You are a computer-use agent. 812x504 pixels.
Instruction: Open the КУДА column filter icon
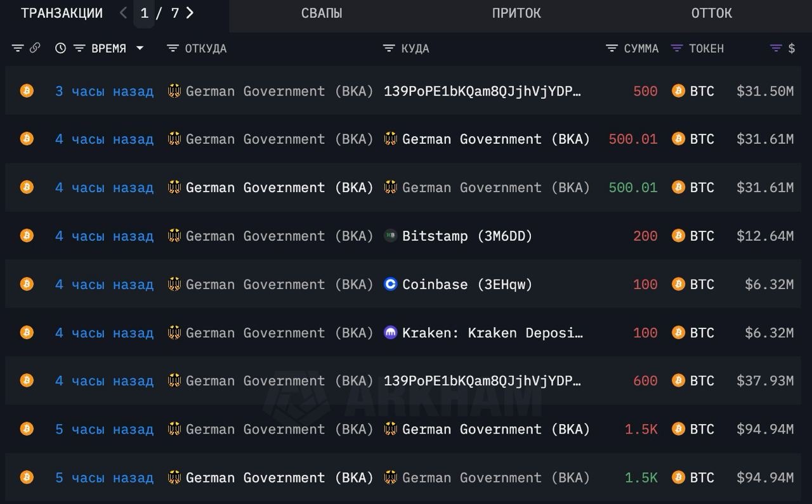(x=389, y=48)
